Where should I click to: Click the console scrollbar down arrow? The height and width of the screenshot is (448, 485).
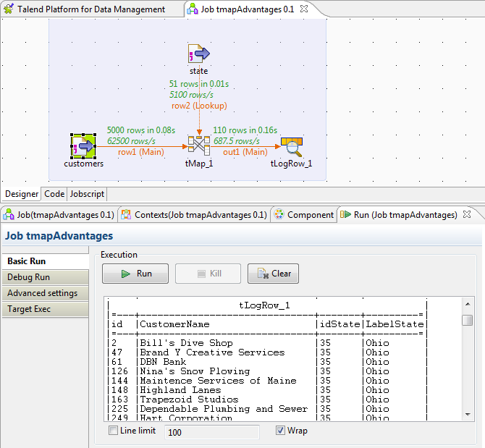468,414
